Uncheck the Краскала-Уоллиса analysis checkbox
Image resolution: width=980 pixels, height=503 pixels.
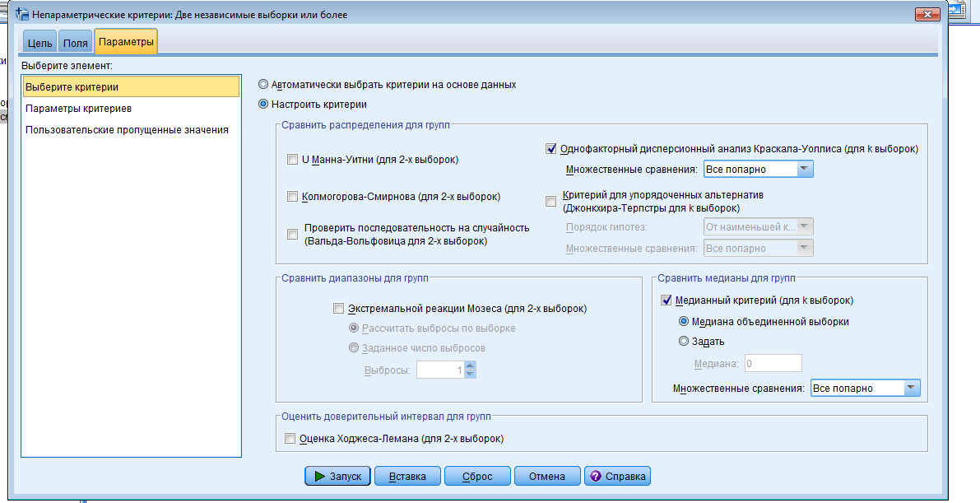click(551, 149)
